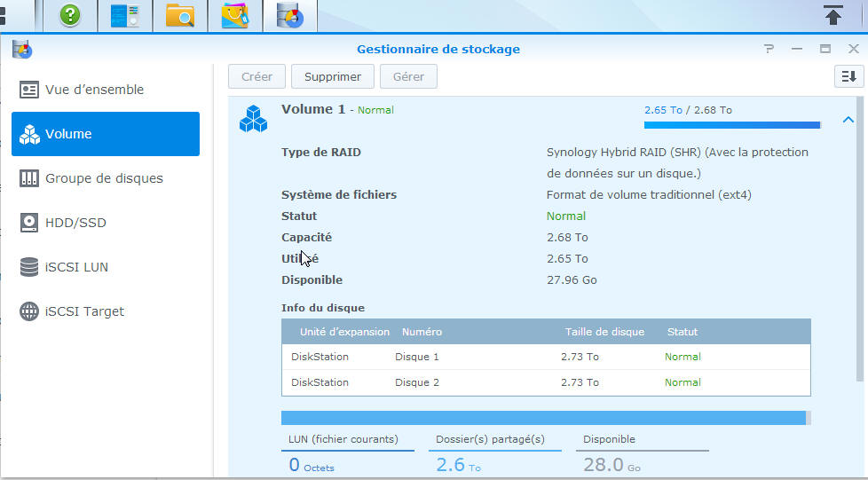Screen dimensions: 868x480
Task: Click the Gestionnaire de stockage window title
Action: 438,50
